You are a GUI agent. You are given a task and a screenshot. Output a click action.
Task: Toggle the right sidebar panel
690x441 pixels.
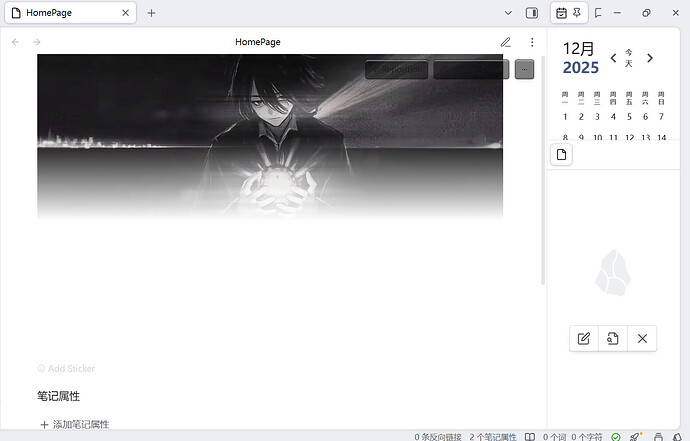coord(531,13)
